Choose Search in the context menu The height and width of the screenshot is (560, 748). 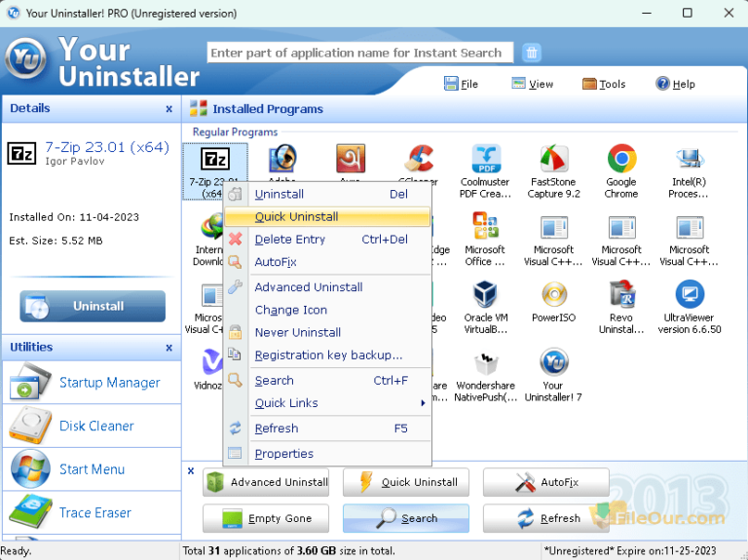(x=327, y=381)
